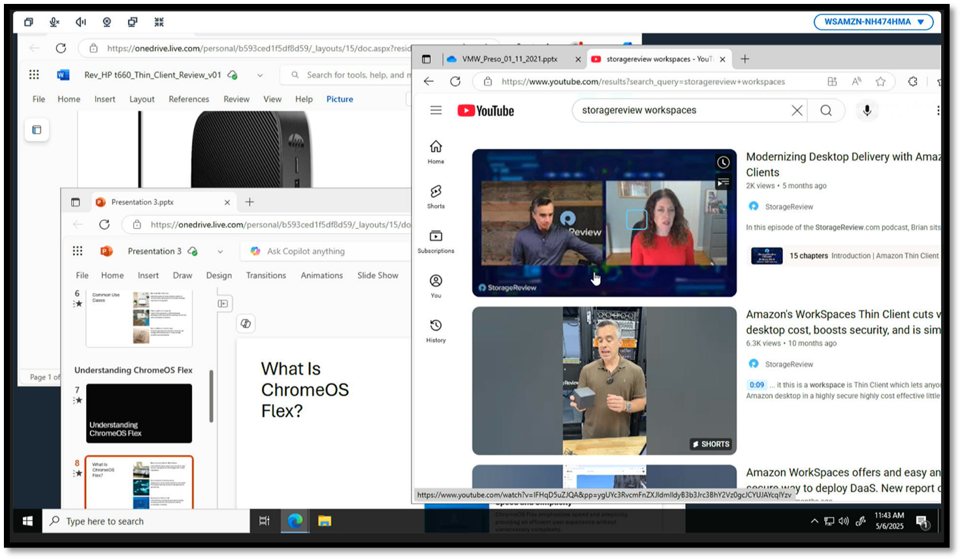Image resolution: width=962 pixels, height=560 pixels.
Task: Click the navigation pane icon in Word
Action: click(37, 130)
